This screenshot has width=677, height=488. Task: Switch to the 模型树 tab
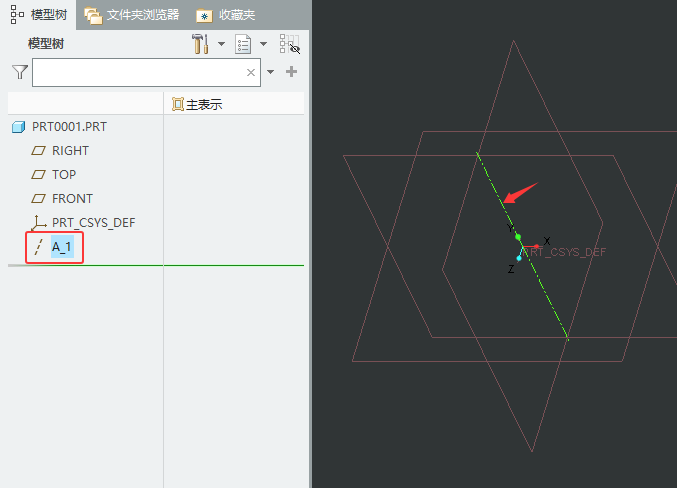coord(38,15)
